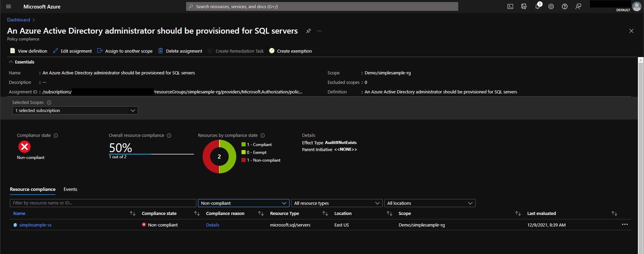The height and width of the screenshot is (254, 644).
Task: Click Create Remediation Task
Action: click(236, 51)
